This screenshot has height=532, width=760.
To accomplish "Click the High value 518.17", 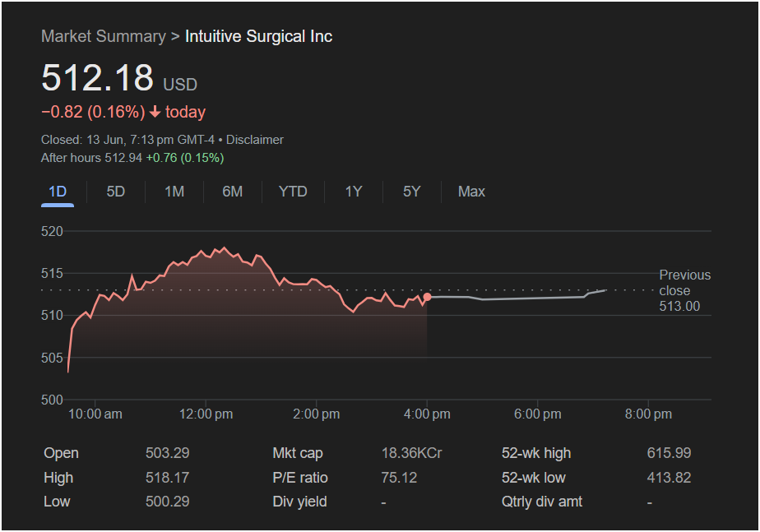I will click(168, 478).
